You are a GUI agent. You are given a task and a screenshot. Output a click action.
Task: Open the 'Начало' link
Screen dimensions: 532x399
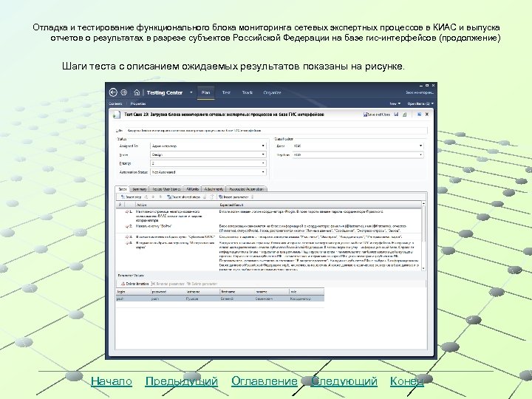click(x=112, y=381)
